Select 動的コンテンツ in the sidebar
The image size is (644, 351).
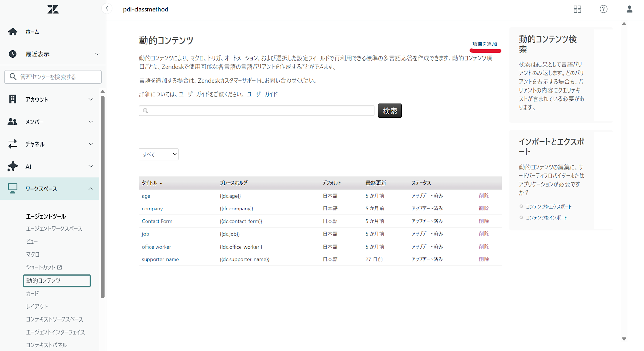(57, 280)
